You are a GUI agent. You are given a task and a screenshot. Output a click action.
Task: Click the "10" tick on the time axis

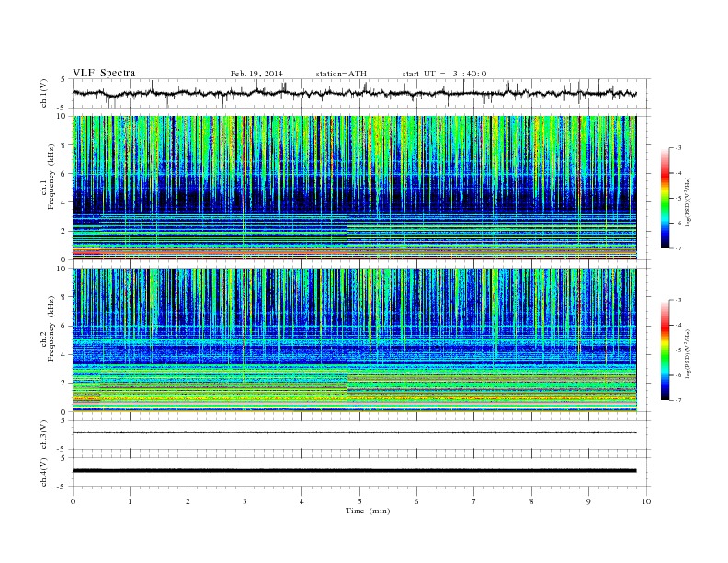(646, 501)
